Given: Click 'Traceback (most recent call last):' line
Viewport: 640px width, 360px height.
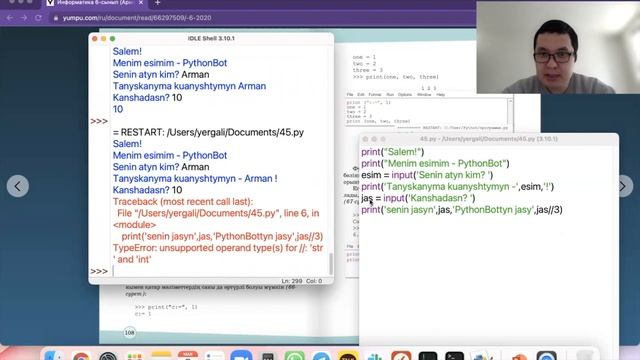Looking at the screenshot, I should click(183, 202).
